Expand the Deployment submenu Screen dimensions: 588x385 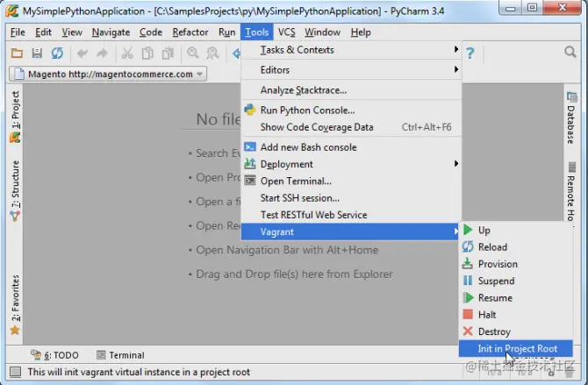point(351,164)
